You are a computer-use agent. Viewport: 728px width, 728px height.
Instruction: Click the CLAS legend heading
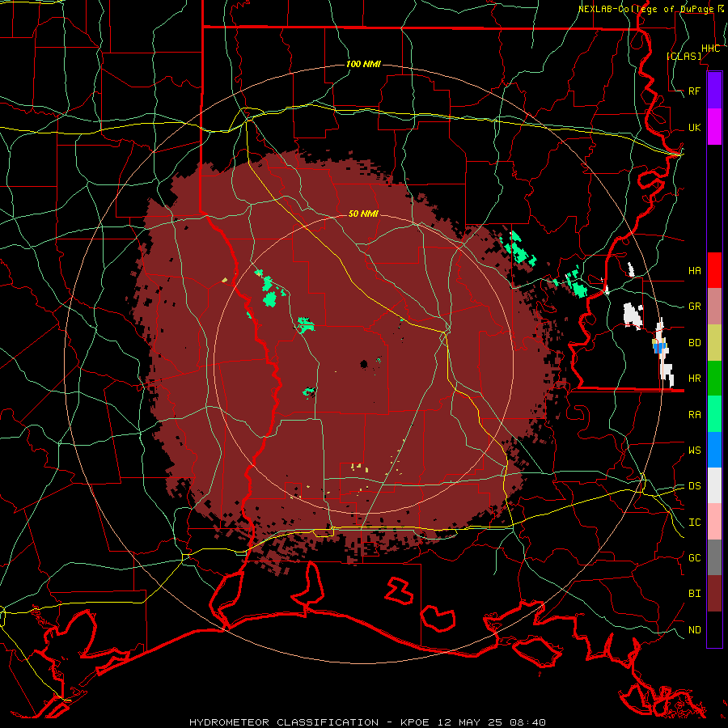point(684,57)
